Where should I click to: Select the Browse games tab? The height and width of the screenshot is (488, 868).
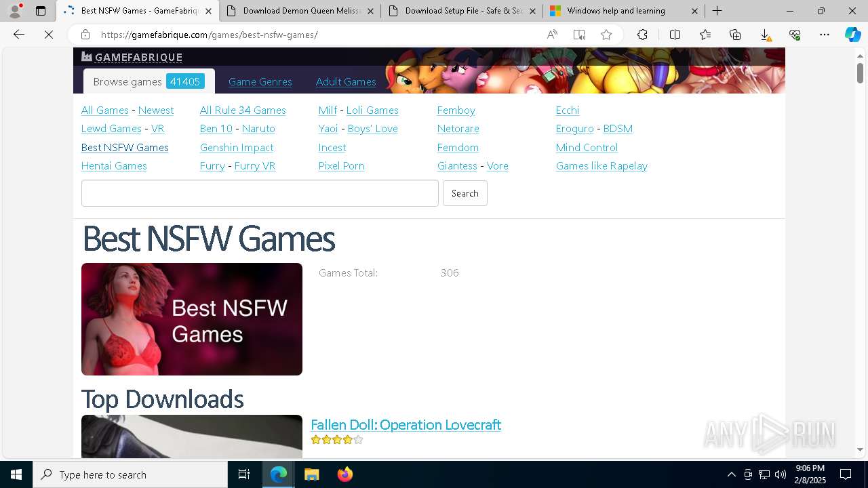tap(149, 81)
